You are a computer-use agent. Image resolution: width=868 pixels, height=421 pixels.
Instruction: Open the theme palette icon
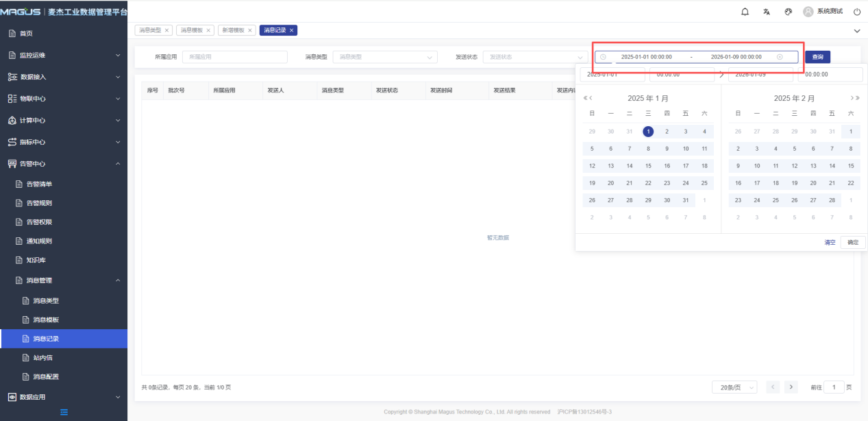click(788, 12)
